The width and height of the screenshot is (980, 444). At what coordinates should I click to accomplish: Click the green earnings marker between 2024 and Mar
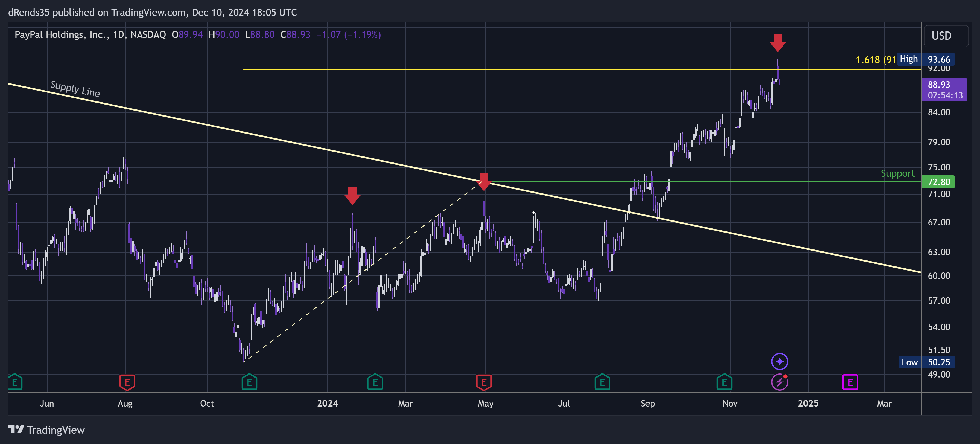click(375, 382)
